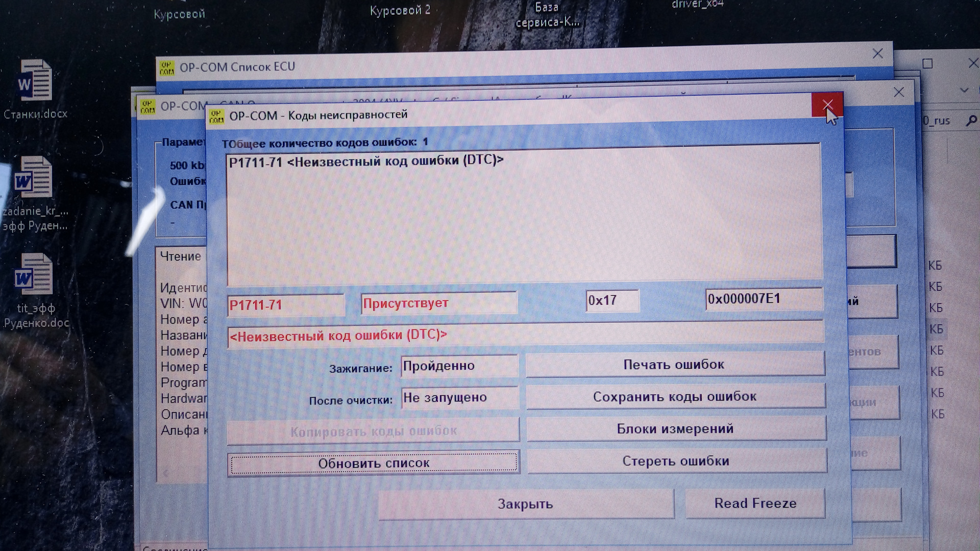Click the Общее количество кодов ошибок label
The height and width of the screenshot is (551, 980).
pyautogui.click(x=325, y=143)
